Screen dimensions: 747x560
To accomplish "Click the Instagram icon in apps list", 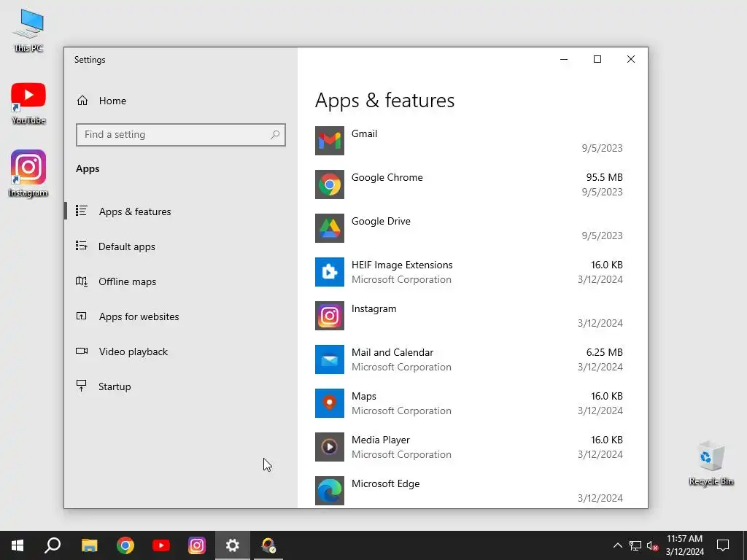I will pos(329,316).
